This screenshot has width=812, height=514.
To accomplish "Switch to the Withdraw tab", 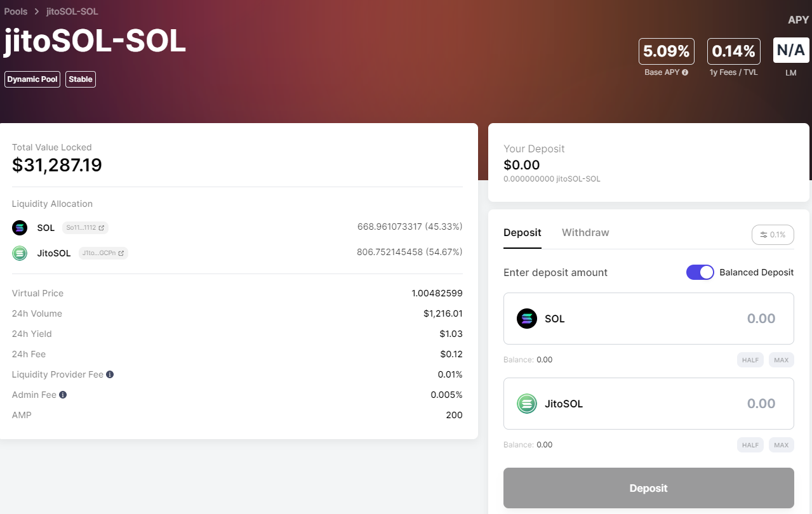I will [585, 233].
